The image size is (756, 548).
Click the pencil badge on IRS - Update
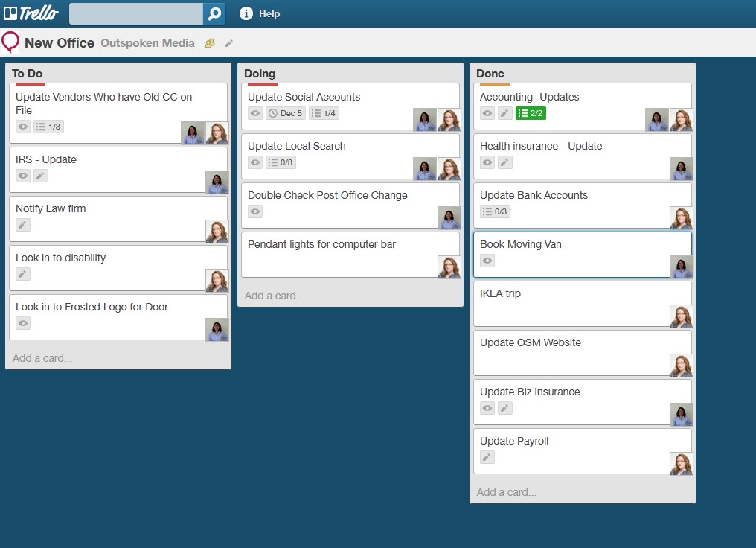40,176
